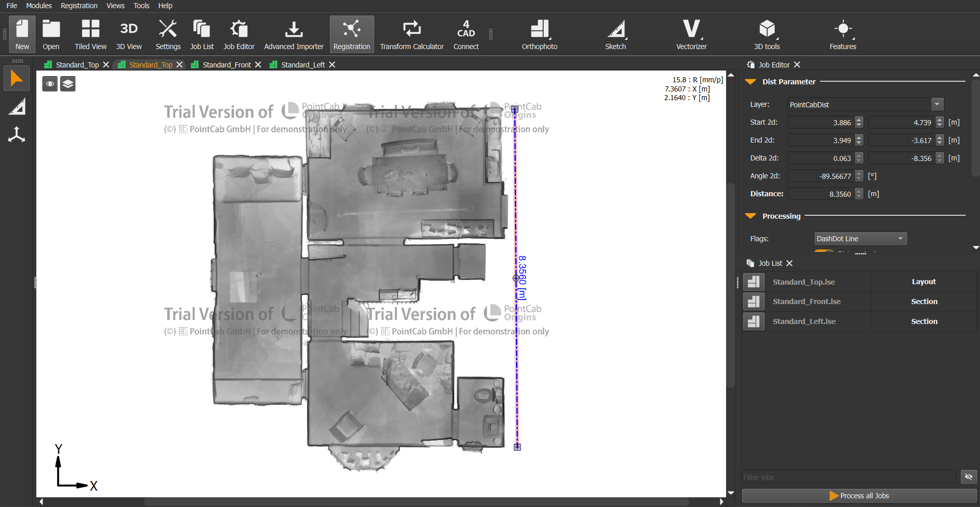The height and width of the screenshot is (507, 980).
Task: Open the Vectorizer tool
Action: pos(691,34)
